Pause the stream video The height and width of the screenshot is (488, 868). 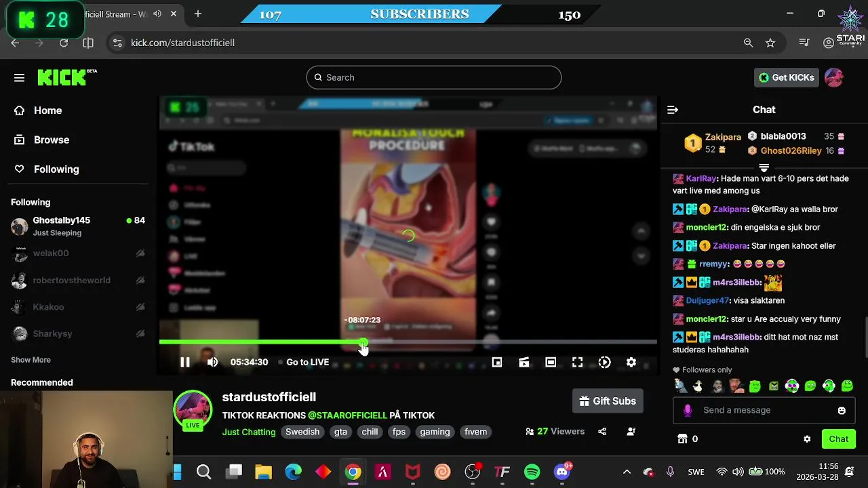coord(184,362)
